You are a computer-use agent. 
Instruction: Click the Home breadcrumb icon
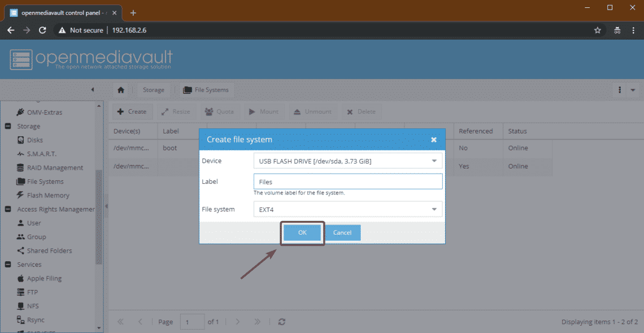[121, 90]
